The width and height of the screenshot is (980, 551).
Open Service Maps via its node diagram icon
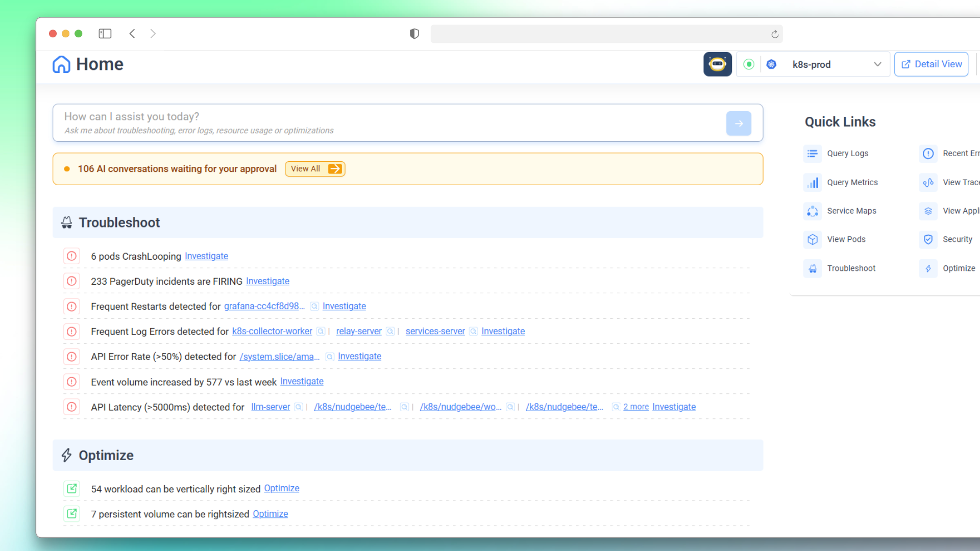813,211
